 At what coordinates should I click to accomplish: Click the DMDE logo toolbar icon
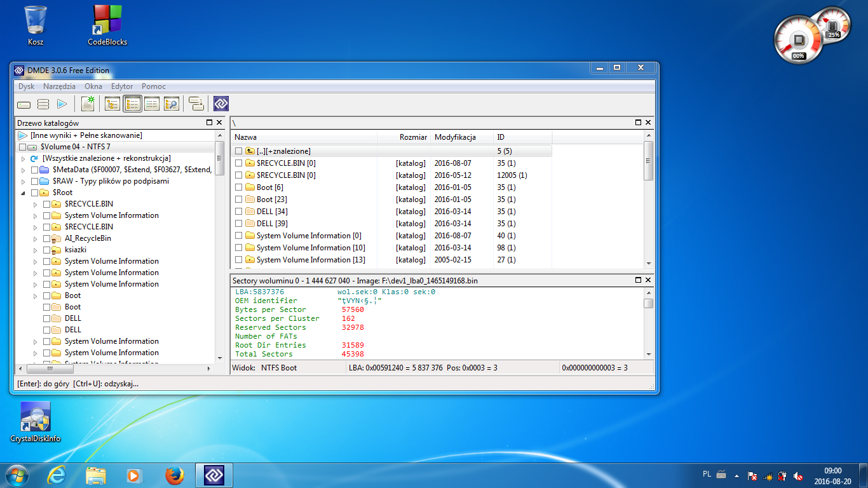coord(221,104)
